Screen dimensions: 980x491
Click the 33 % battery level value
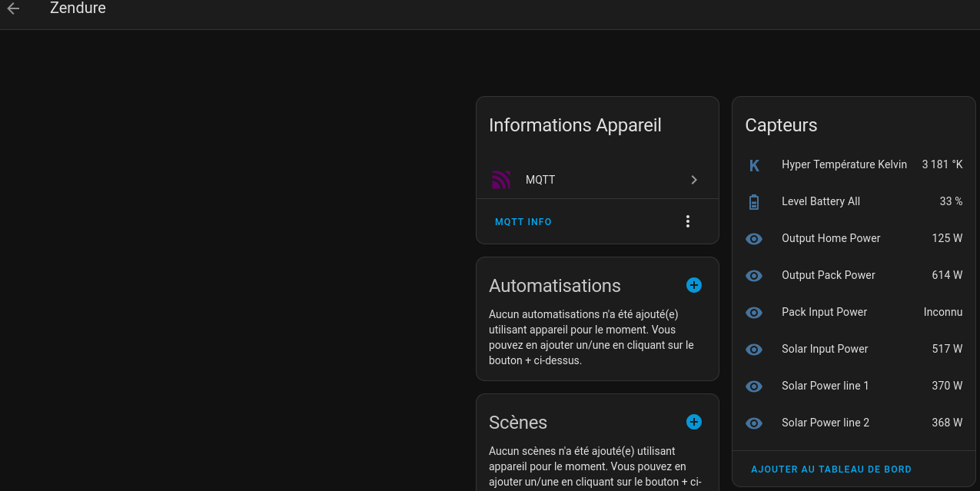(x=950, y=201)
